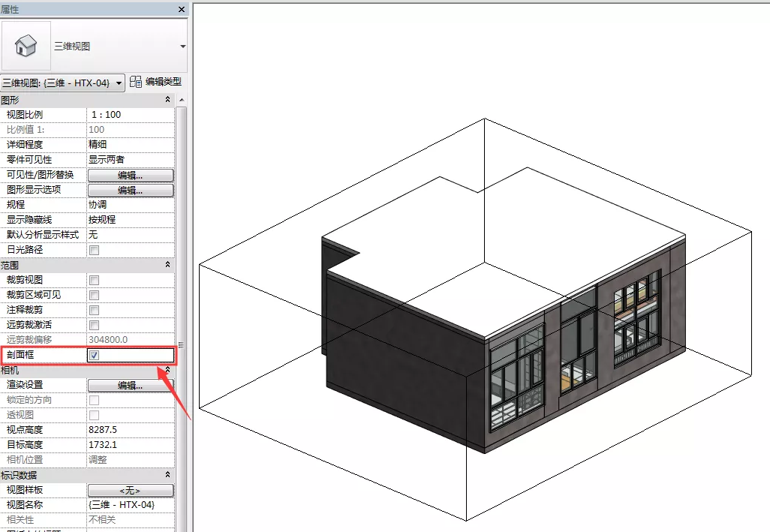Open 渲染设置 via its 编辑 button
Viewport: 770px width, 532px height.
tap(131, 385)
